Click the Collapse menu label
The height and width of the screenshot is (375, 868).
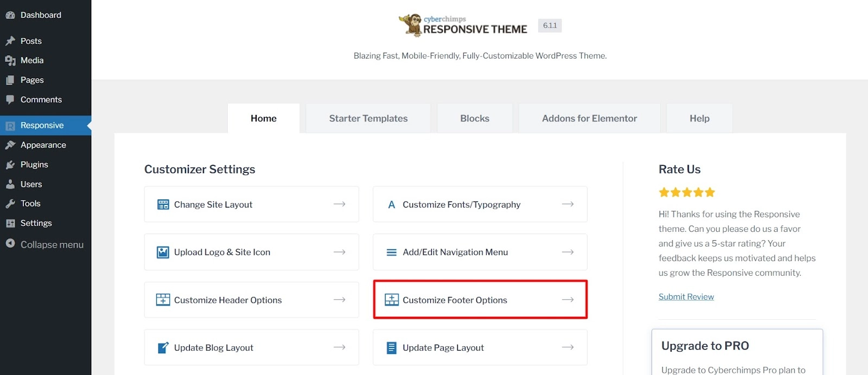[52, 245]
